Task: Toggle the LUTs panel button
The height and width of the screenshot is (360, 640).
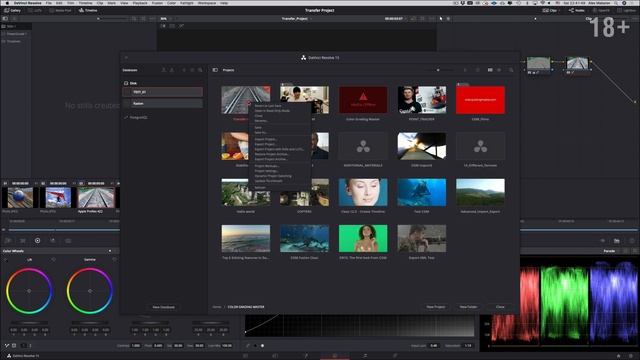Action: pyautogui.click(x=35, y=10)
